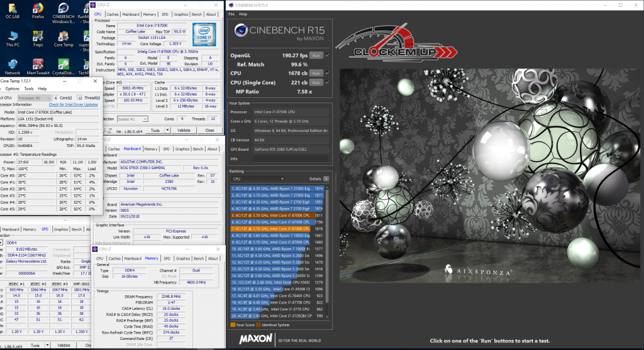Toggle the CPU test checkmark
The image size is (644, 350).
[328, 73]
